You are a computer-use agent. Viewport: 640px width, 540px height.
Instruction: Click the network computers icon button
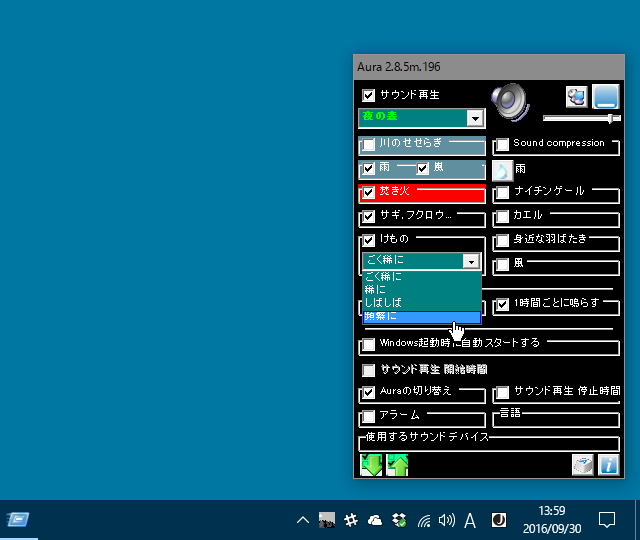click(577, 97)
